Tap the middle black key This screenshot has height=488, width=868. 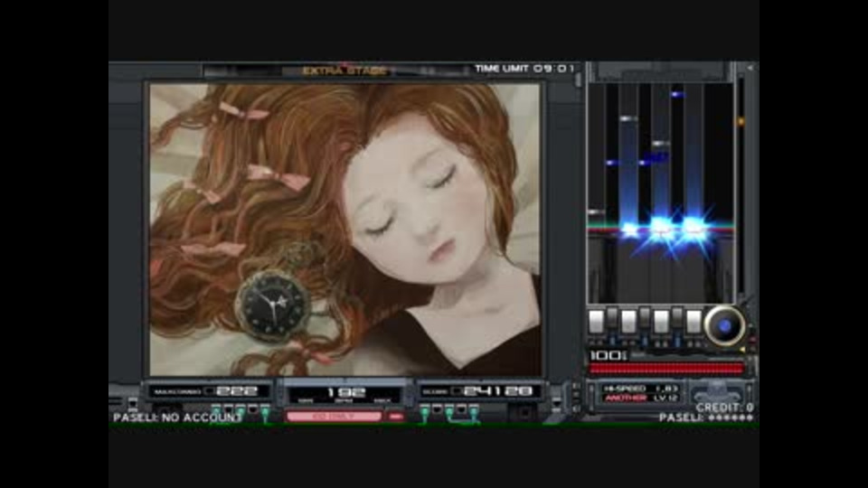click(x=645, y=317)
